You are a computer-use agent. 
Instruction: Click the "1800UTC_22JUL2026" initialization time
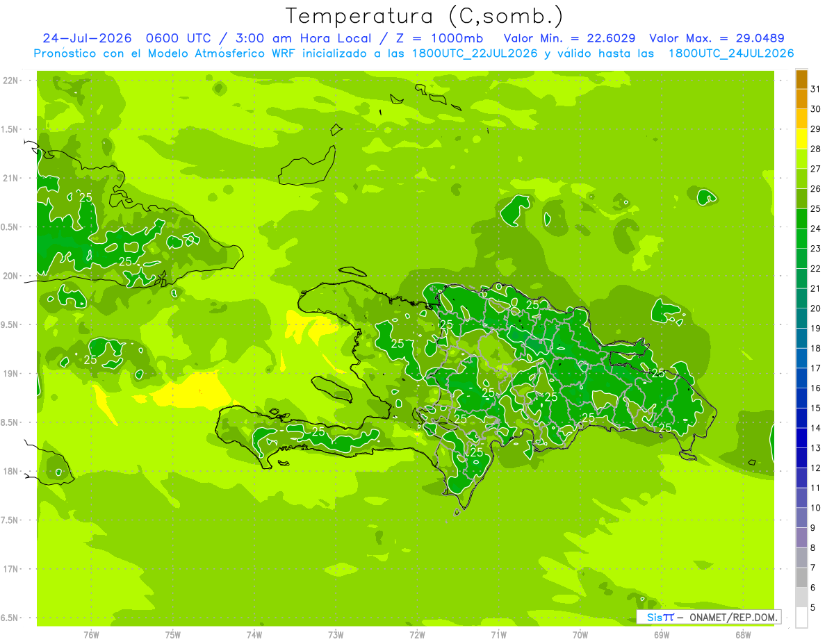[x=474, y=53]
